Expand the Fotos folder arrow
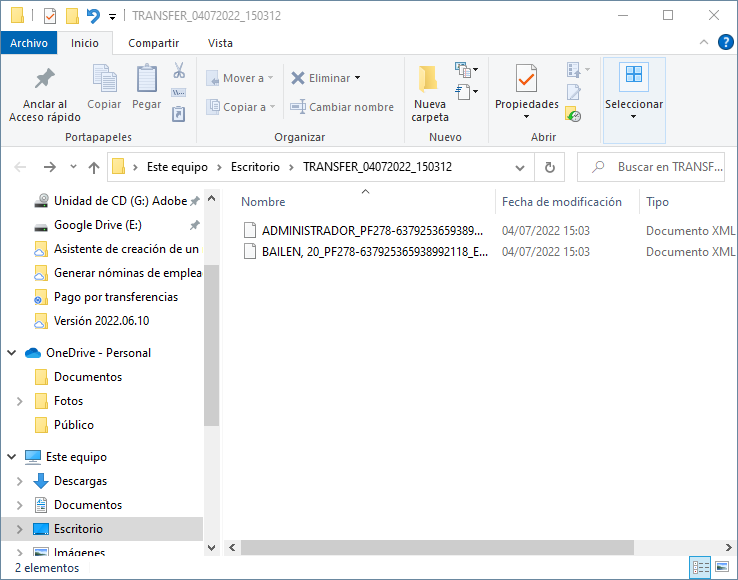The width and height of the screenshot is (738, 580). click(19, 401)
